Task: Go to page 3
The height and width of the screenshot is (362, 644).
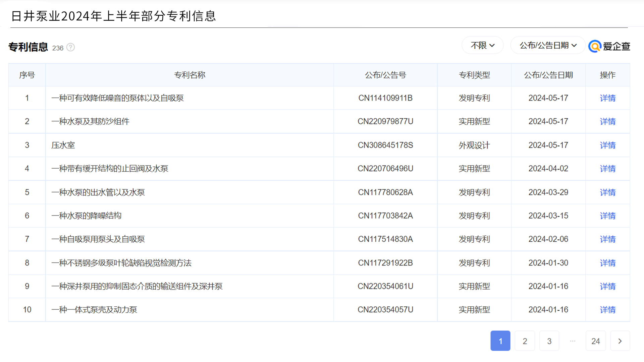Action: [x=549, y=341]
